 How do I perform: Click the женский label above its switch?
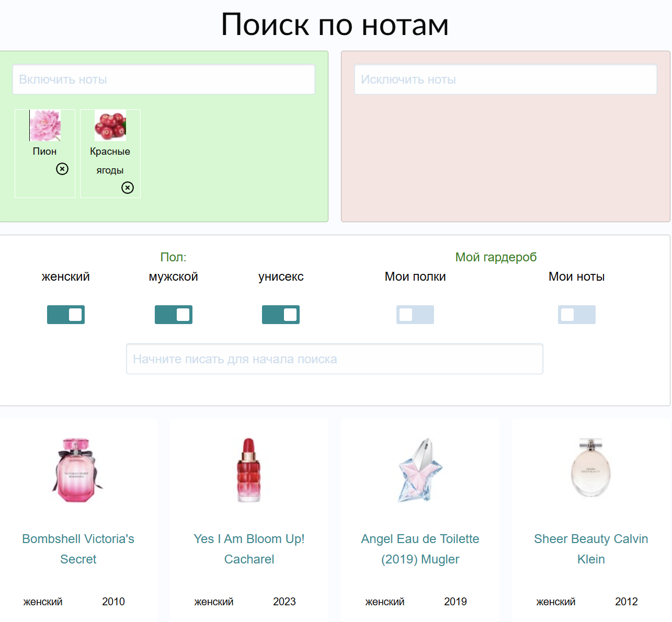point(66,277)
